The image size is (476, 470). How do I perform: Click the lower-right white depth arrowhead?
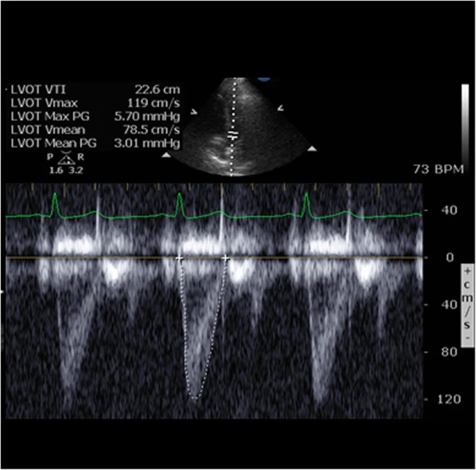[312, 149]
